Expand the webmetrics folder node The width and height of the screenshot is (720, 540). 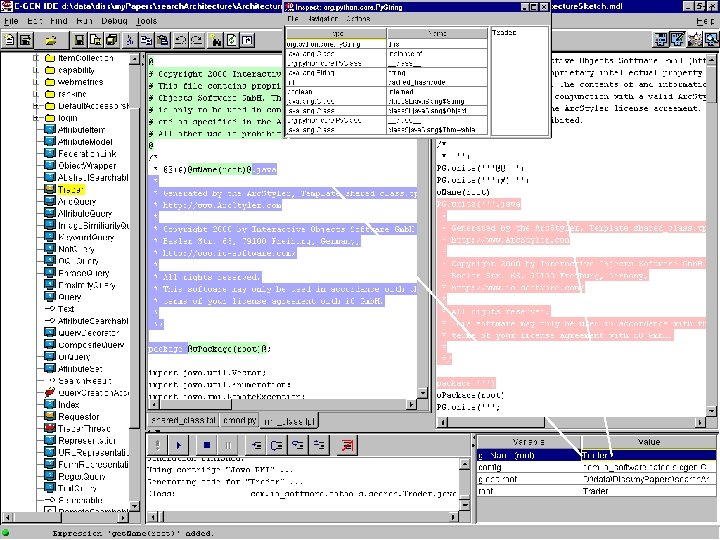click(34, 81)
